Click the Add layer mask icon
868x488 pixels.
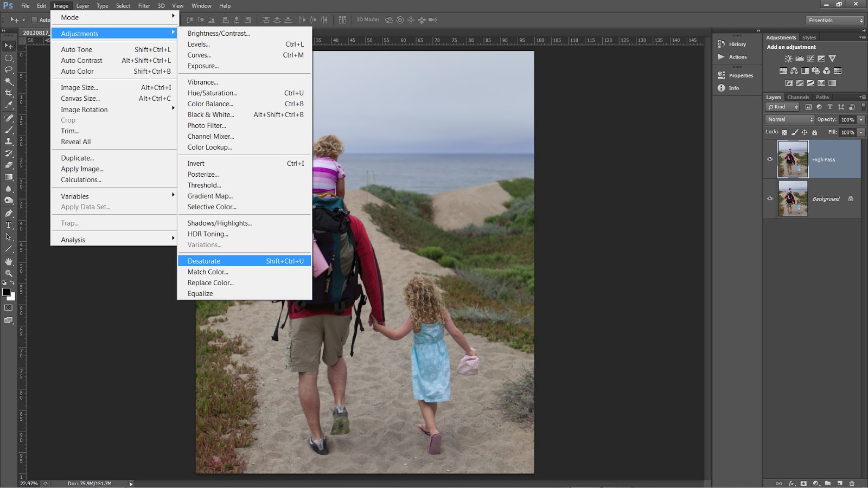(x=803, y=483)
